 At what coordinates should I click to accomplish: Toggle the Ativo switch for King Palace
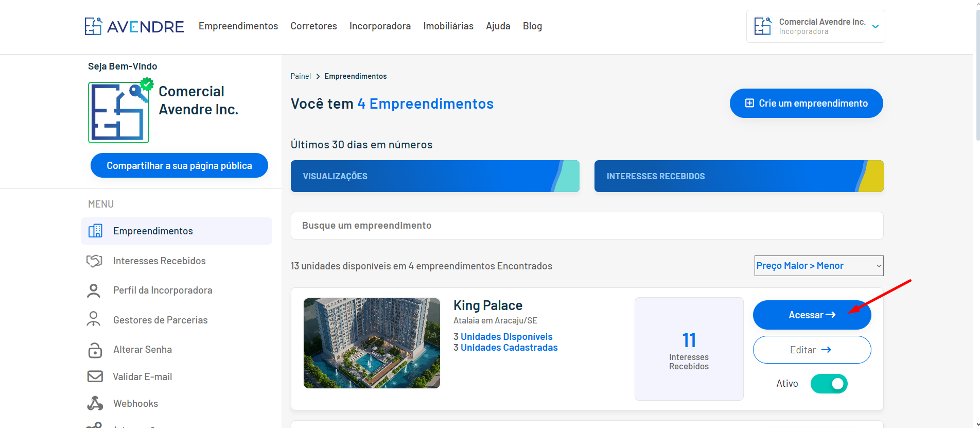pyautogui.click(x=829, y=384)
